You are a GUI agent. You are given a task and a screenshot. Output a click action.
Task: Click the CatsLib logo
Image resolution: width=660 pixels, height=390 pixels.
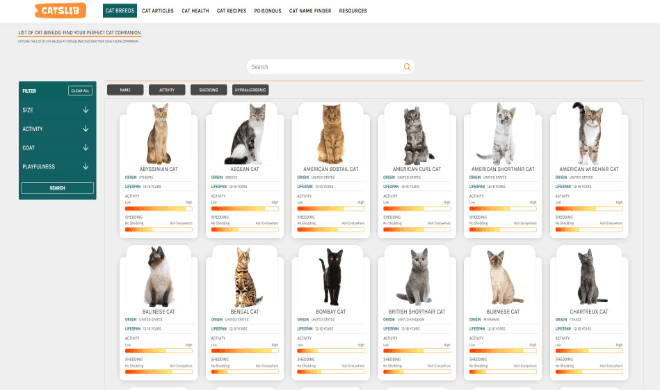[60, 11]
